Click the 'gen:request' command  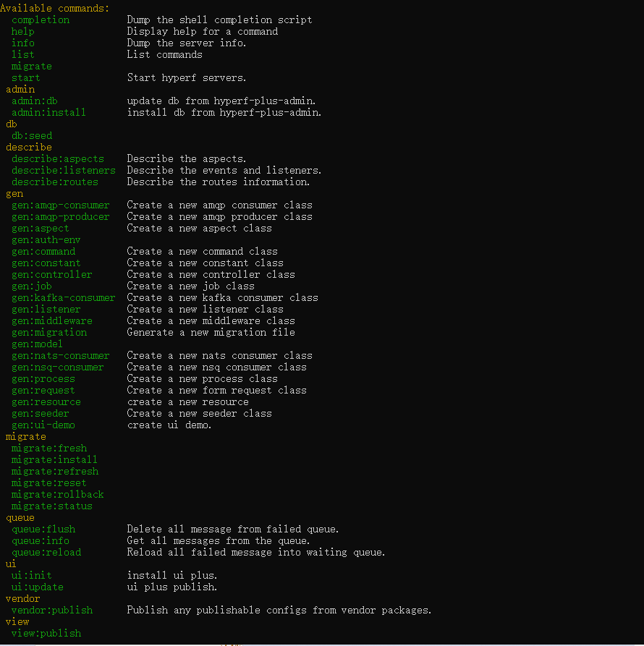[x=43, y=390]
